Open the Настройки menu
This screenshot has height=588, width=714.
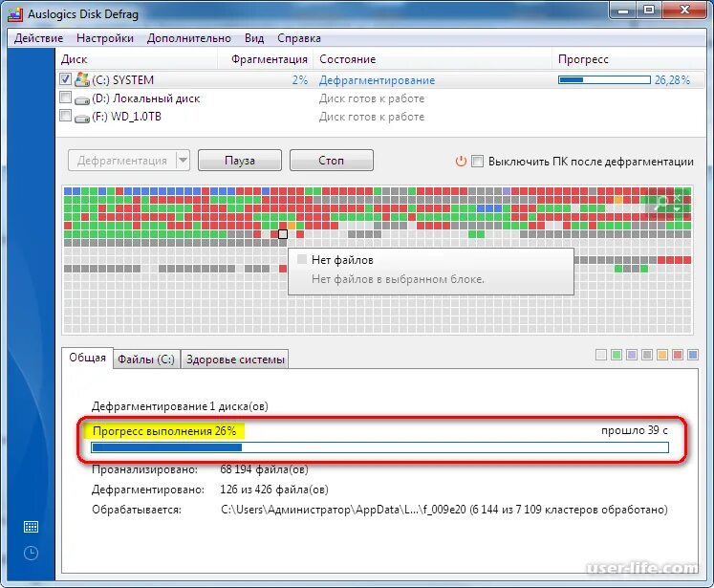point(105,38)
